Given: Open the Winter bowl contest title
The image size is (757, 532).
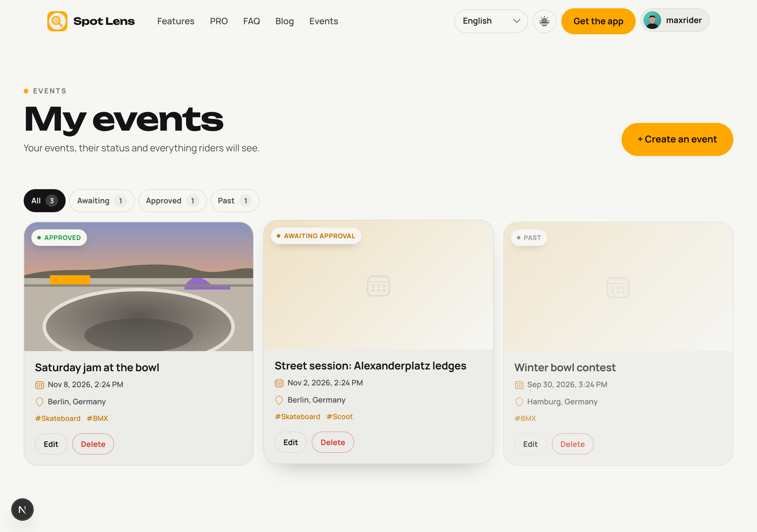Looking at the screenshot, I should click(x=565, y=367).
